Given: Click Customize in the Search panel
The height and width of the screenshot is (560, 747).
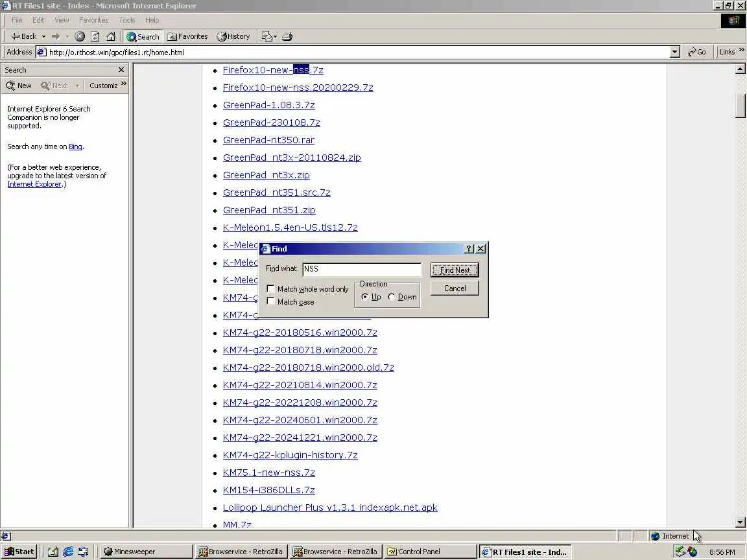Looking at the screenshot, I should pos(103,86).
